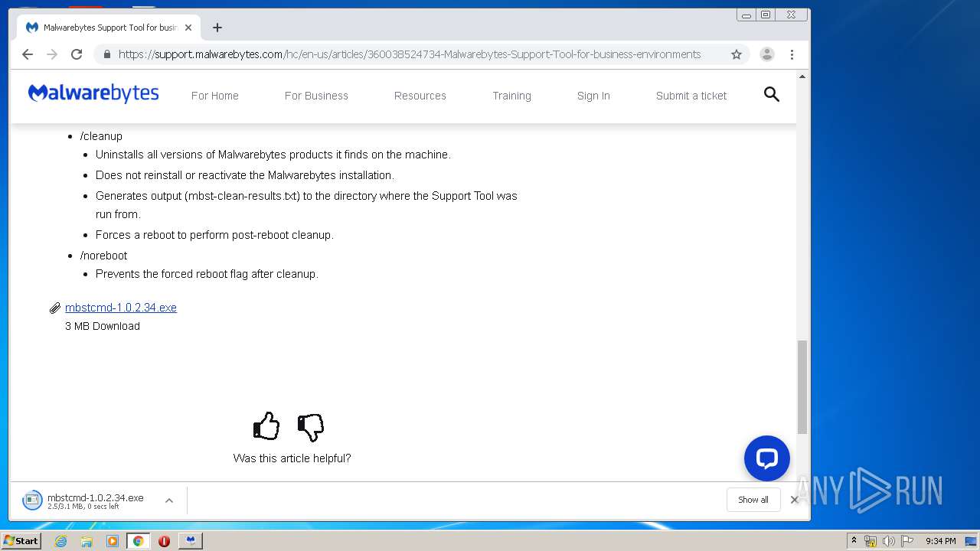Open the Windows Start menu
Screen dimensions: 980x551
[21, 541]
